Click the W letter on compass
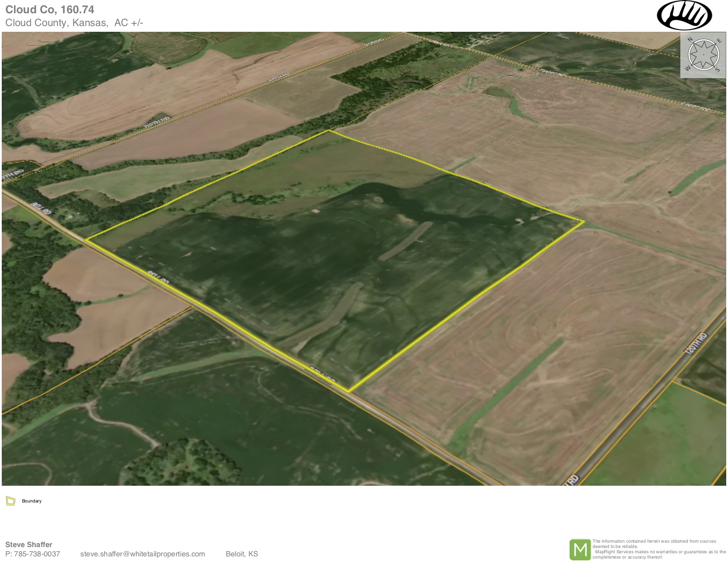The image size is (728, 563). click(x=687, y=68)
